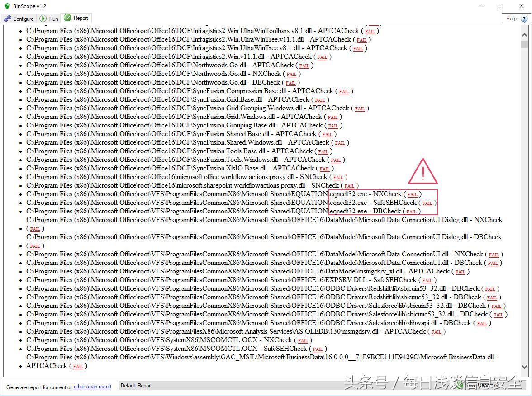Open FAIL link for Microsoft.Data.ConnectionUI.dll NXCheck
532x396 pixels.
pyautogui.click(x=494, y=255)
